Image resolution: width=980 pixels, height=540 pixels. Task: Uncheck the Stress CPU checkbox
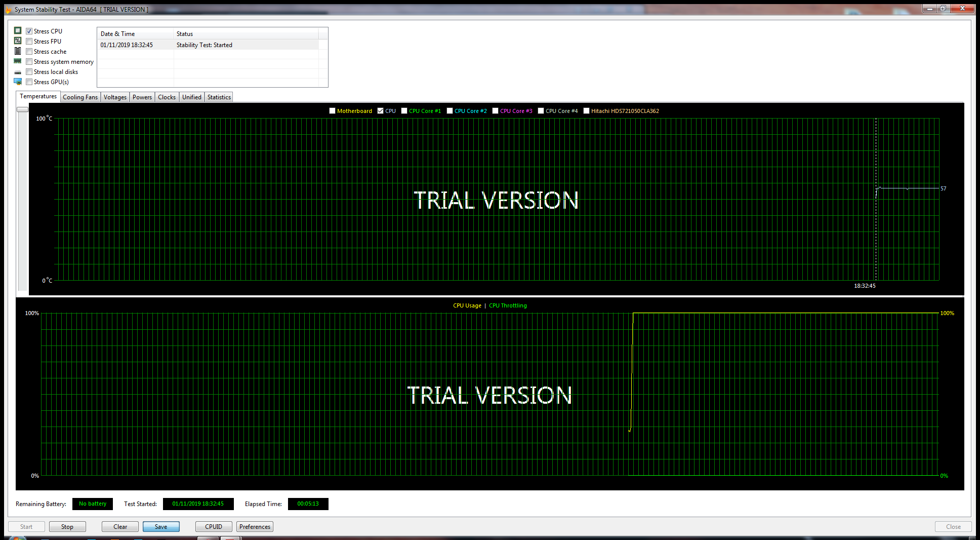pyautogui.click(x=29, y=31)
